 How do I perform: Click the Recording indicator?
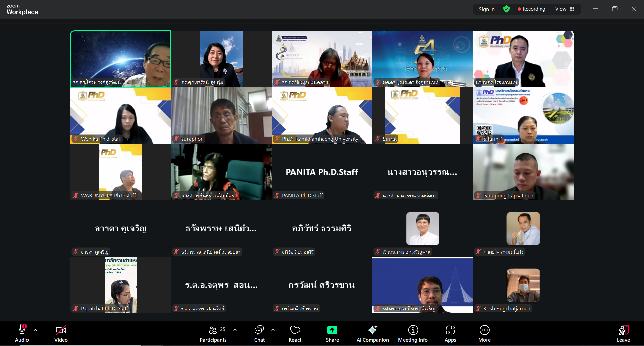(x=531, y=9)
